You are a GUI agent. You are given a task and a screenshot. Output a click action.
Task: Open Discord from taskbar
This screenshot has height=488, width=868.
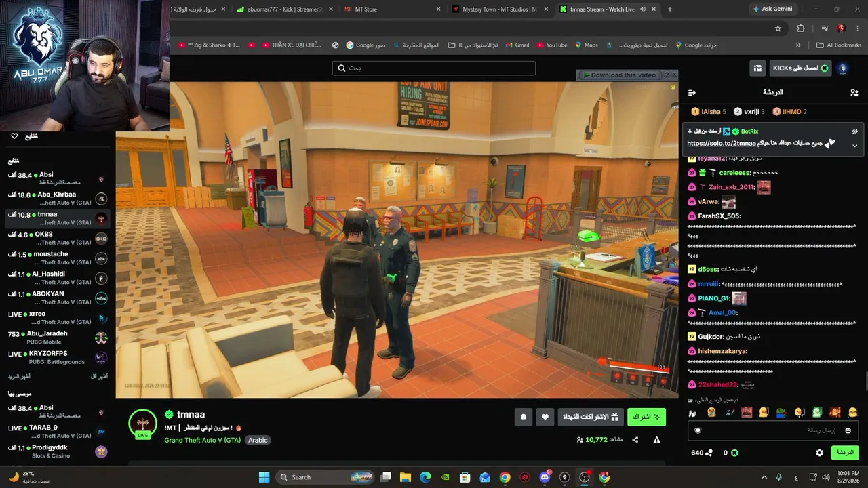pos(545,477)
